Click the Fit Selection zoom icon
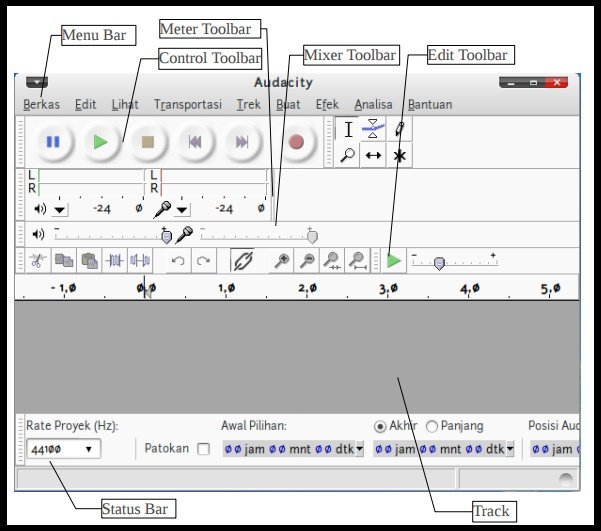 tap(332, 261)
